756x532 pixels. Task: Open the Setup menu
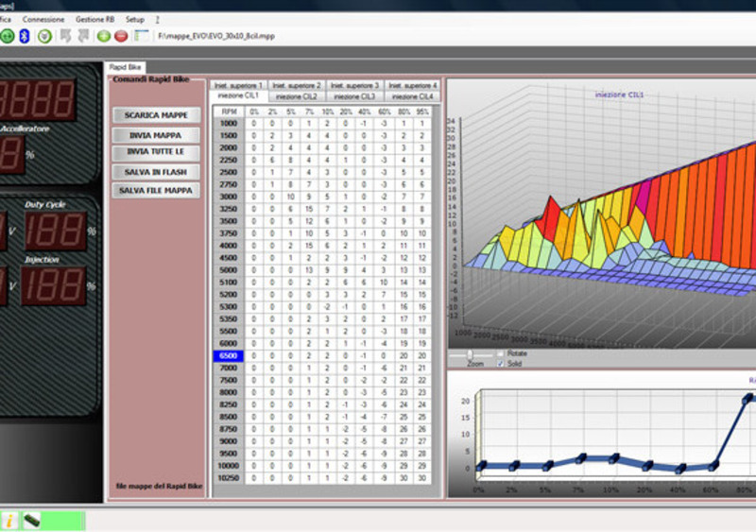[x=135, y=19]
